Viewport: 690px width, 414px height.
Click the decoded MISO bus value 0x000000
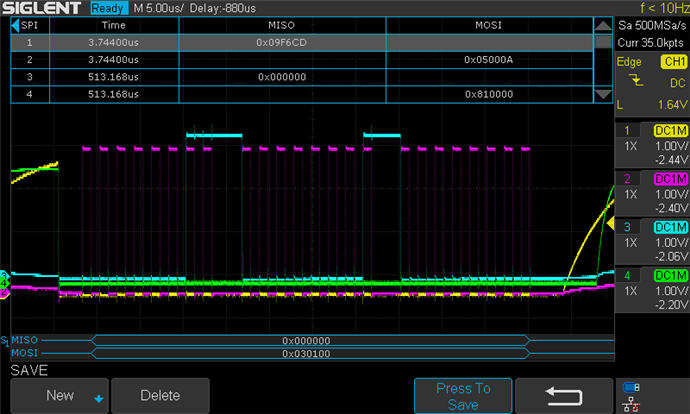click(306, 341)
